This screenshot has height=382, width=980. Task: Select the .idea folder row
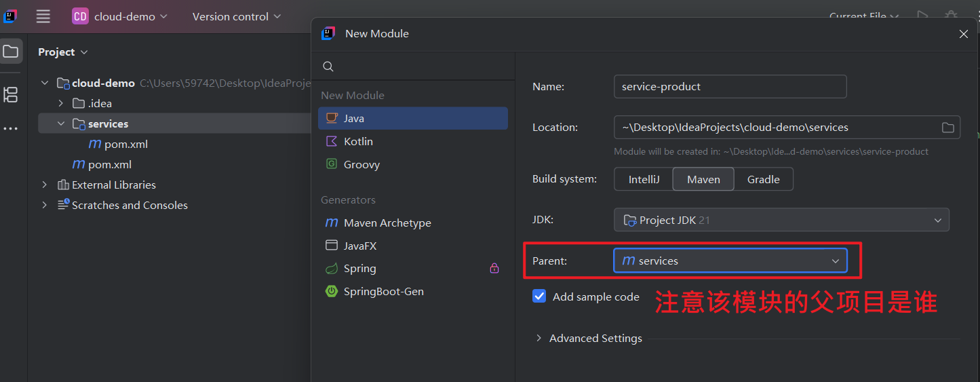click(174, 103)
